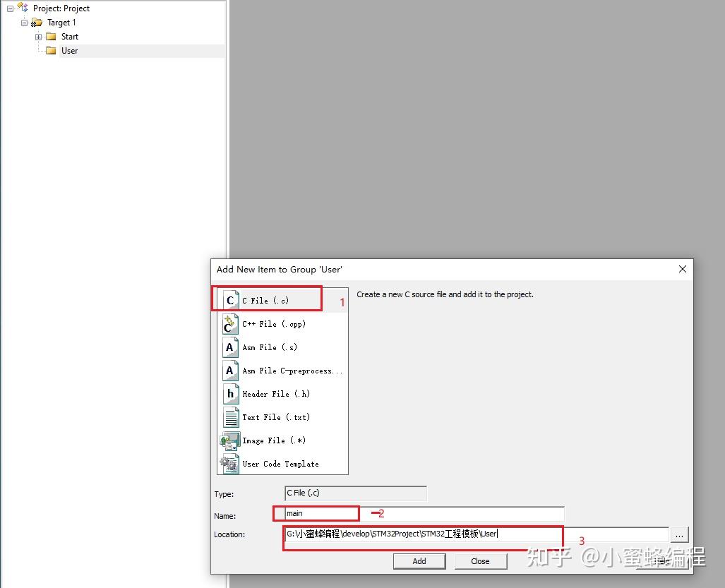Select the C++ File (.cpp) icon

click(x=230, y=324)
